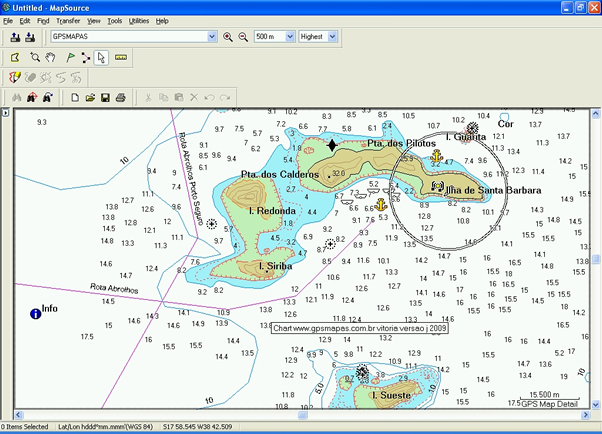
Task: Click the Print toolbar button
Action: click(120, 97)
